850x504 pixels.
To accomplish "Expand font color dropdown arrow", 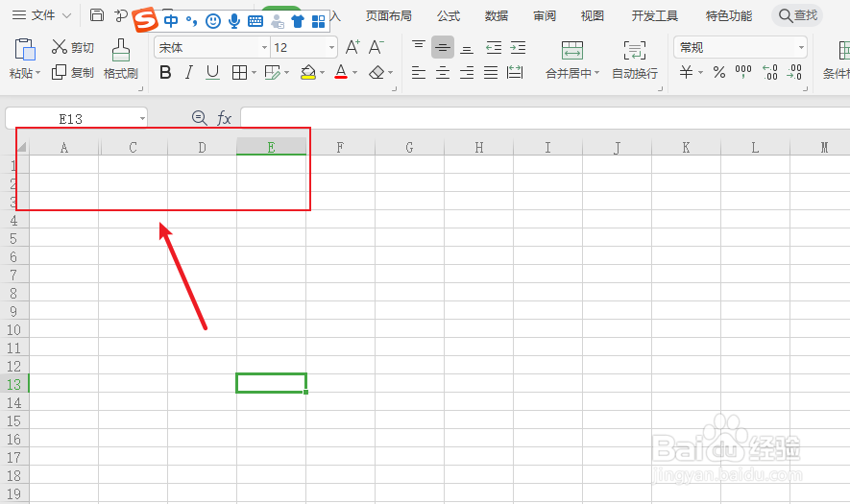I will coord(355,73).
